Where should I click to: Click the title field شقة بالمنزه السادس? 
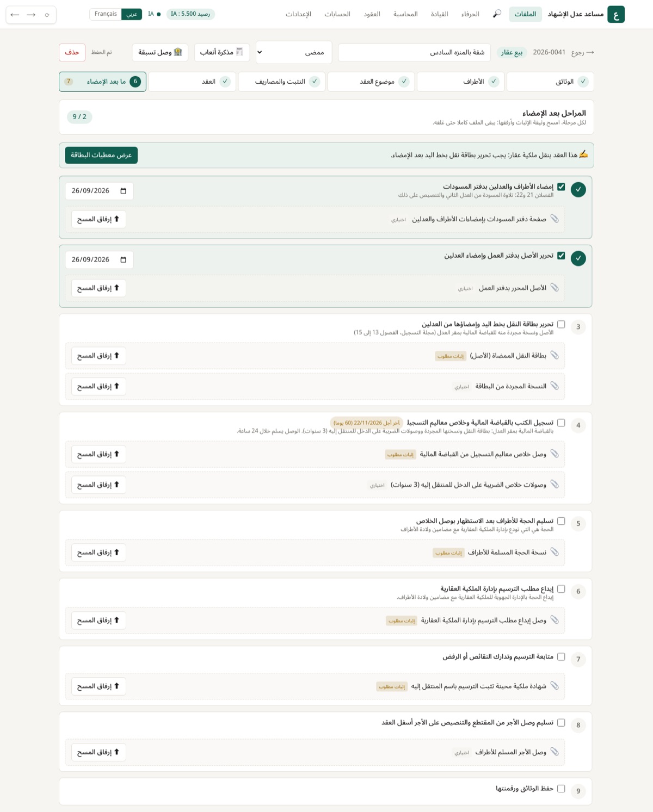point(414,53)
